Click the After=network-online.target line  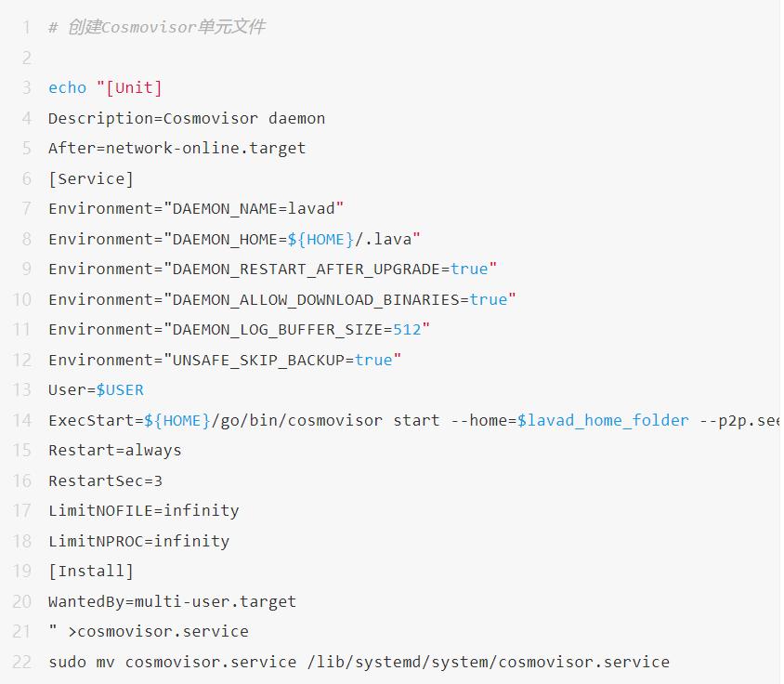click(x=176, y=148)
